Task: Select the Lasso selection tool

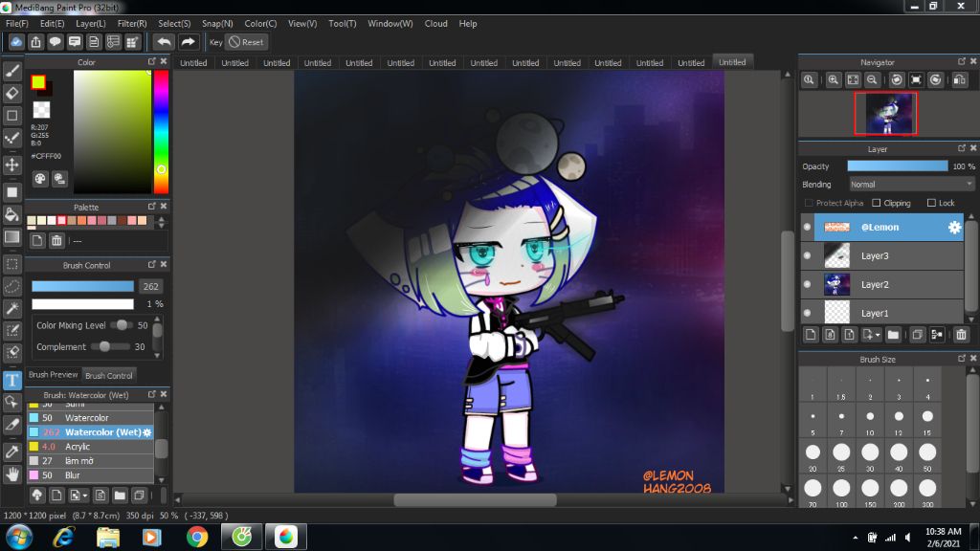Action: (x=11, y=286)
